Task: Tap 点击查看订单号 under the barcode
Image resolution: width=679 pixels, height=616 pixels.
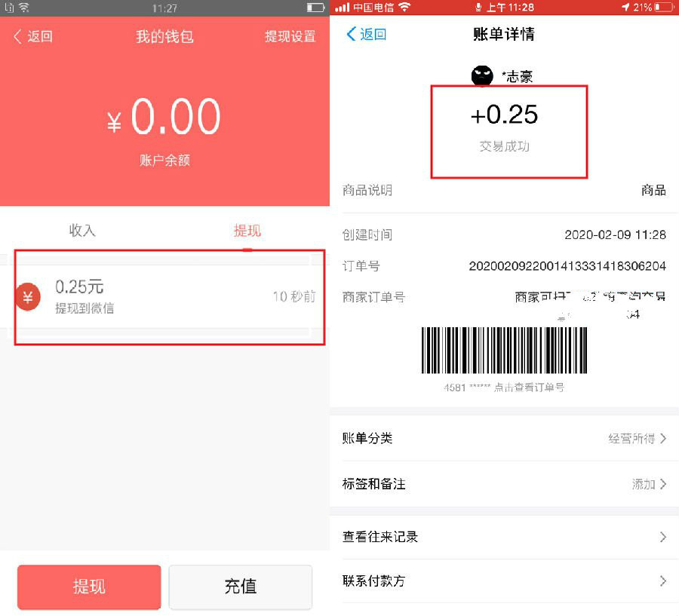Action: (x=529, y=388)
